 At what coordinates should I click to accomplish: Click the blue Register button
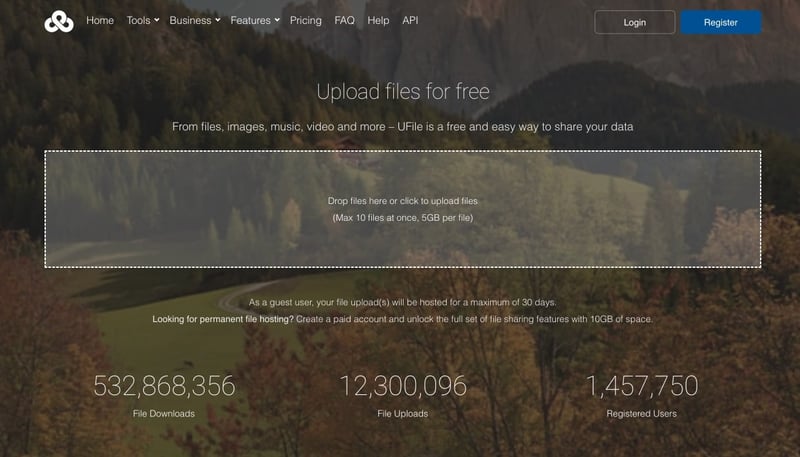[720, 22]
